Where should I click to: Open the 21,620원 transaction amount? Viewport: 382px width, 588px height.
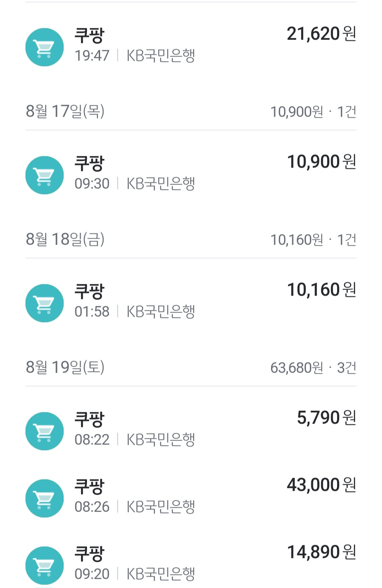click(321, 34)
